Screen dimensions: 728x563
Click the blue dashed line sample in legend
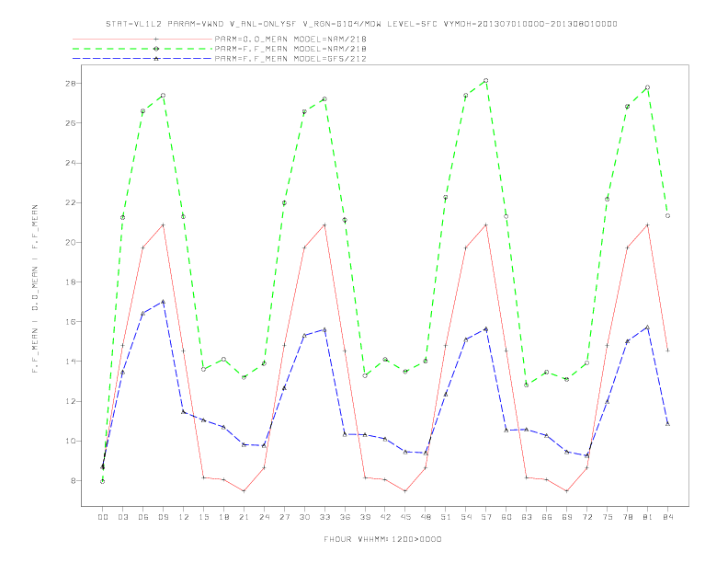tap(142, 59)
